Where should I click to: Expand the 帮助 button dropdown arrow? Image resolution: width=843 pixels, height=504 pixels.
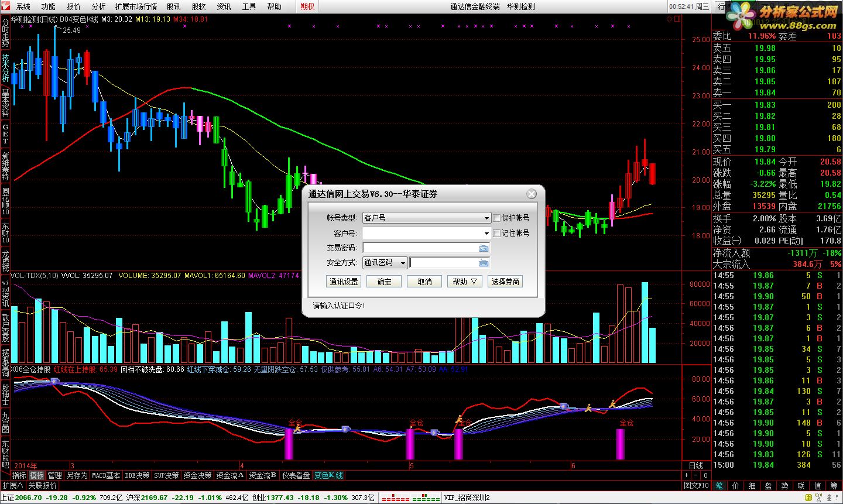pos(474,282)
